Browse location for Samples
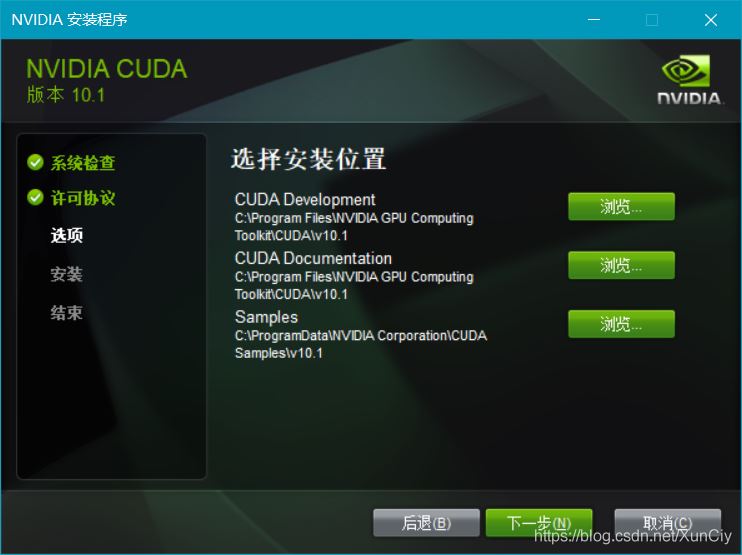 point(621,324)
